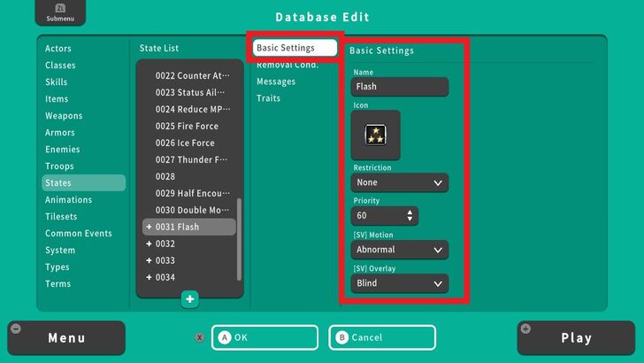
Task: Switch to the Messages tab
Action: coord(276,81)
